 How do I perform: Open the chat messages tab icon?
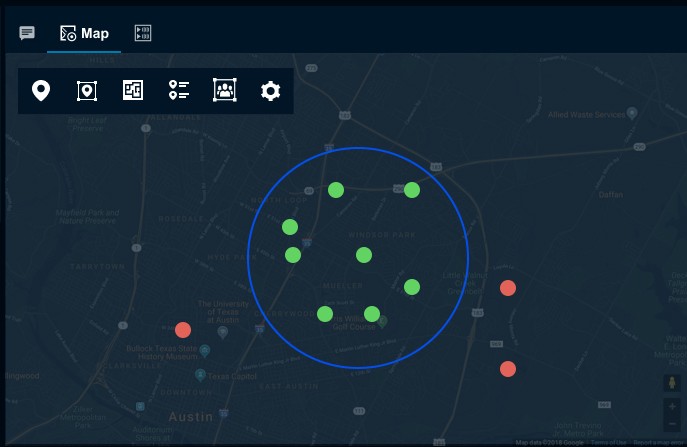click(27, 32)
